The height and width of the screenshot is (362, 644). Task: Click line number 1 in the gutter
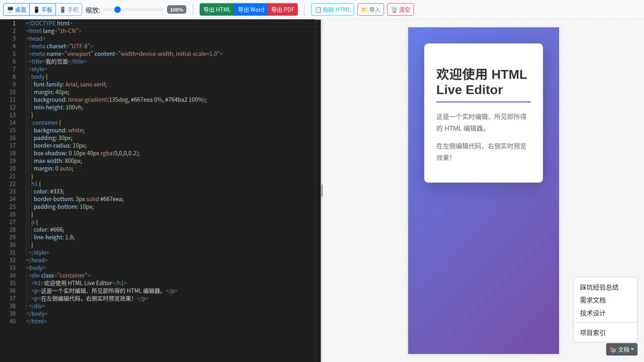[x=14, y=23]
